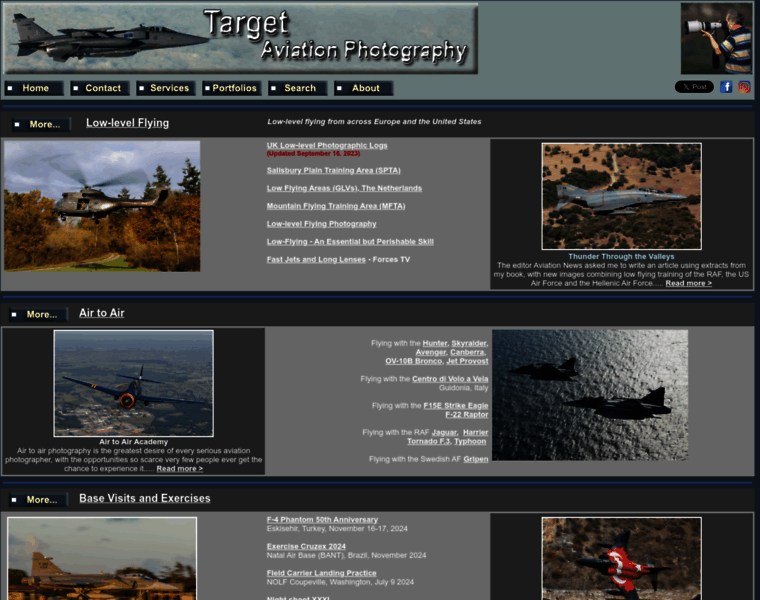This screenshot has height=600, width=760.
Task: Click More button beside Base Visits and Exercises
Action: pos(39,500)
